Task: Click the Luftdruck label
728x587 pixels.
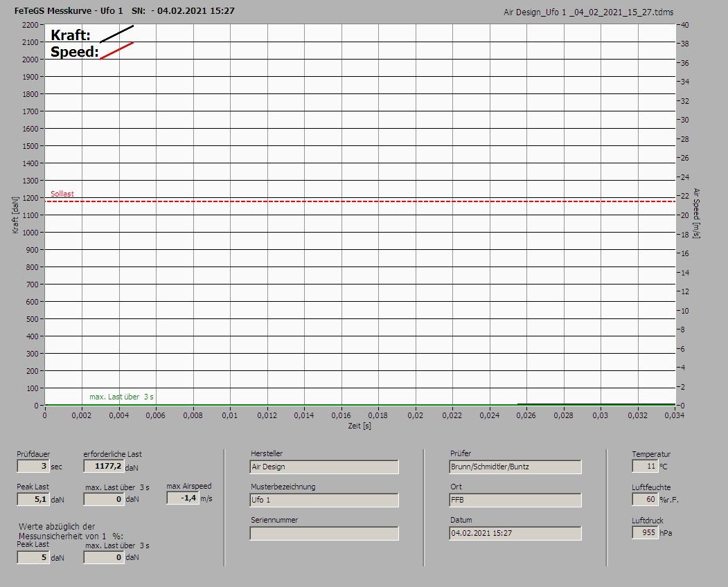Action: point(647,520)
